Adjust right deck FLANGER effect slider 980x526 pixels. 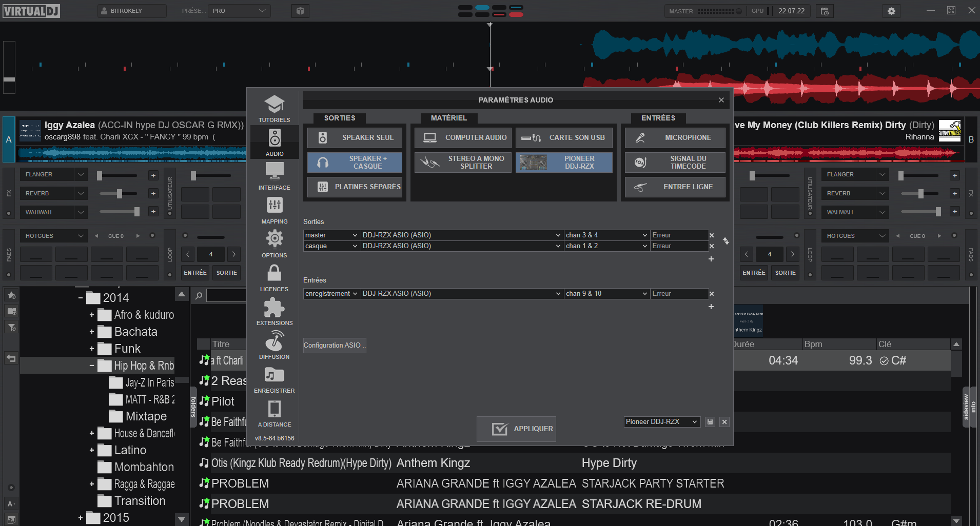[919, 176]
